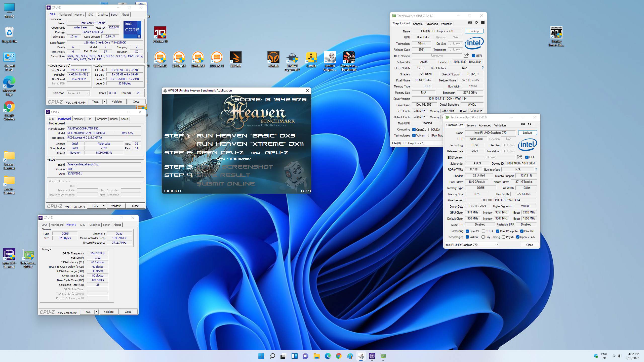Open the 3DMark06 desktop shortcut
The height and width of the screenshot is (362, 644).
pos(198,59)
